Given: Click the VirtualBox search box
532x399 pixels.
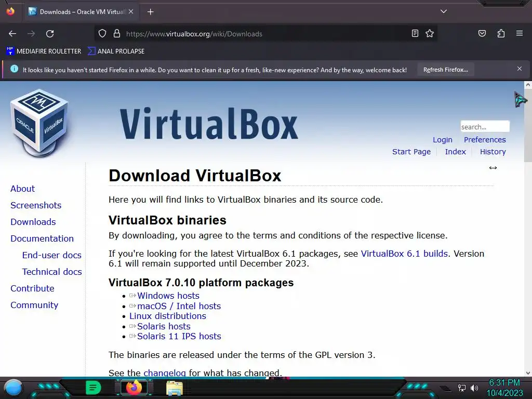Looking at the screenshot, I should (485, 127).
